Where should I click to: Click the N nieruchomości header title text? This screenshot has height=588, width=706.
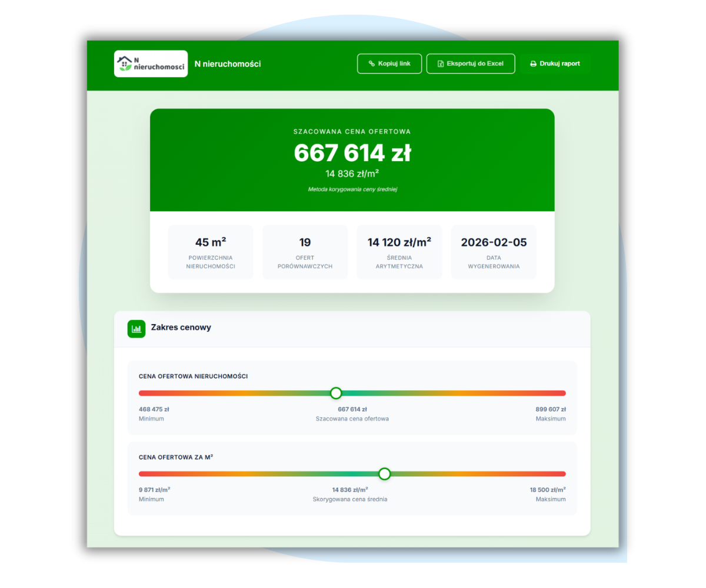228,64
